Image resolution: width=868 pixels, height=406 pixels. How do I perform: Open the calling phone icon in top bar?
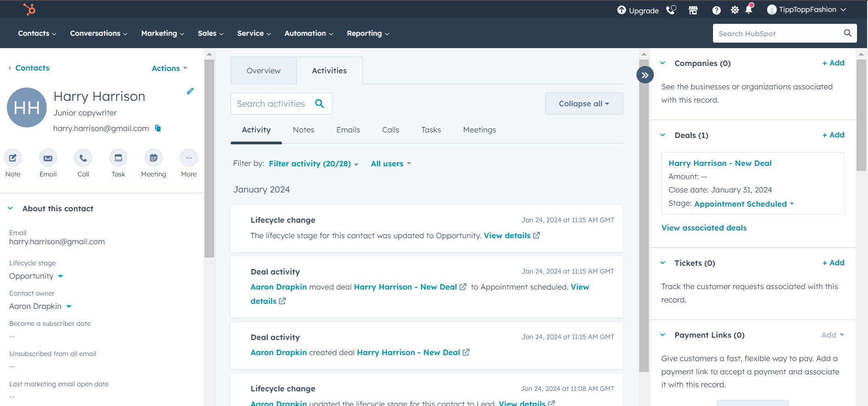671,10
